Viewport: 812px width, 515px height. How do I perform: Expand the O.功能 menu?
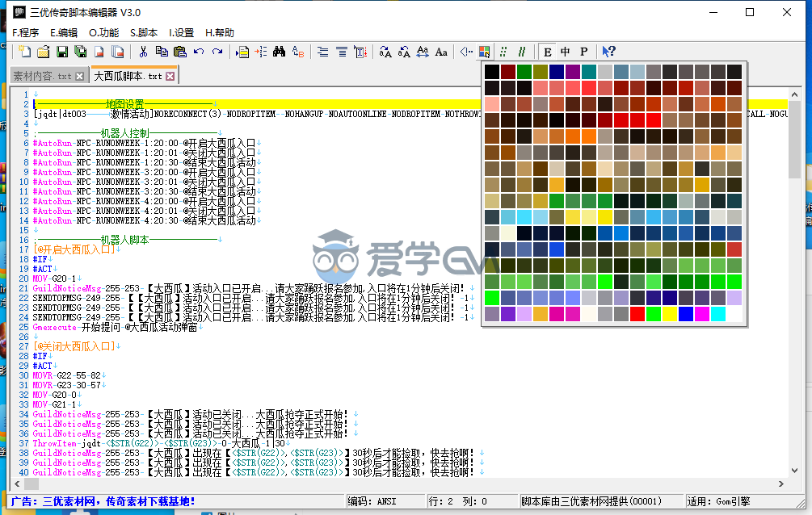pos(103,33)
